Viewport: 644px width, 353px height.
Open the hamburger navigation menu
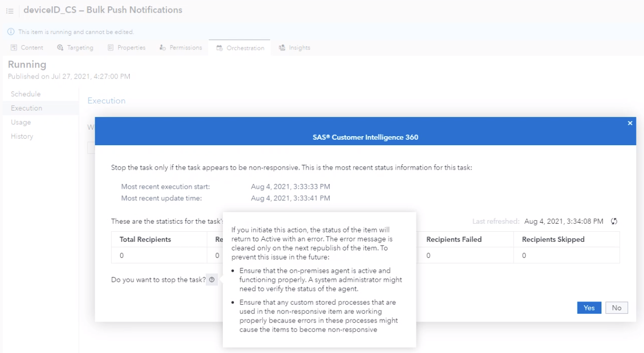point(9,10)
